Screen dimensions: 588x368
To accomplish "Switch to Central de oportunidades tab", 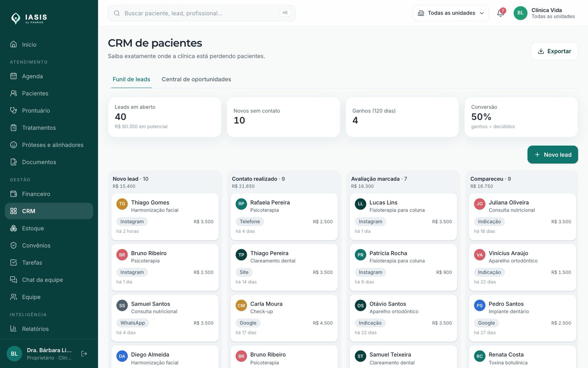I will click(196, 79).
